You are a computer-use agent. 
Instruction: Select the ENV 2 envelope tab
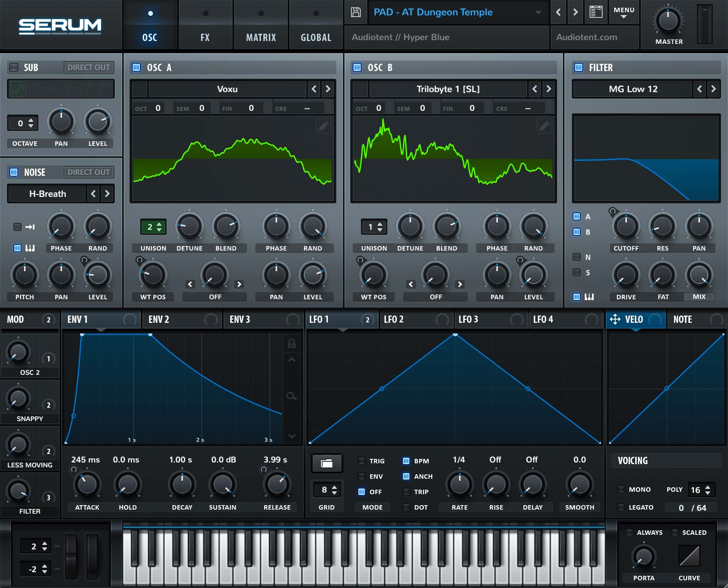point(159,320)
